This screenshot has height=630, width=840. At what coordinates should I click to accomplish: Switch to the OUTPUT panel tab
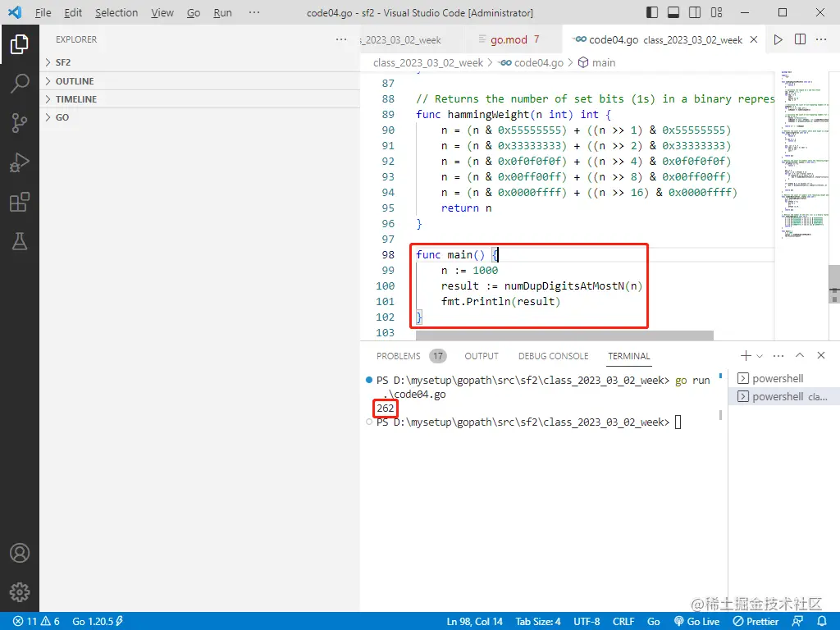481,356
